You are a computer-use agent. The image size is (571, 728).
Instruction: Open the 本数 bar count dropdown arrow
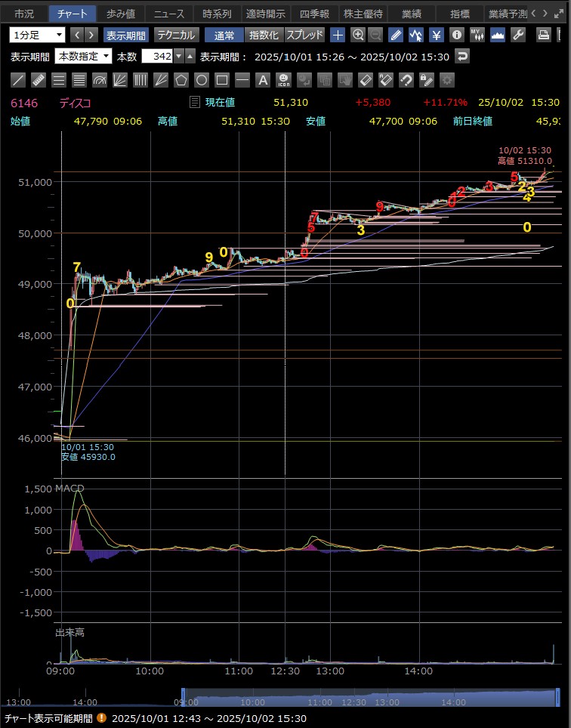[178, 56]
